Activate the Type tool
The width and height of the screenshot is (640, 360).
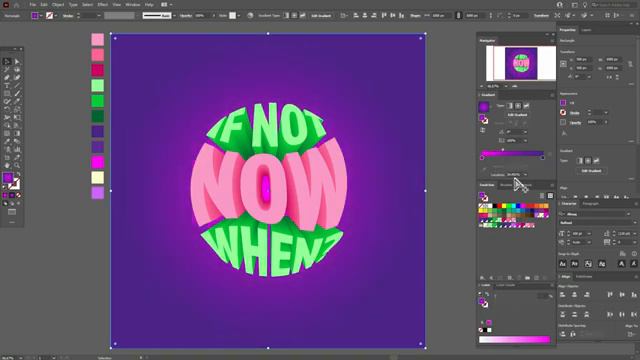7,86
